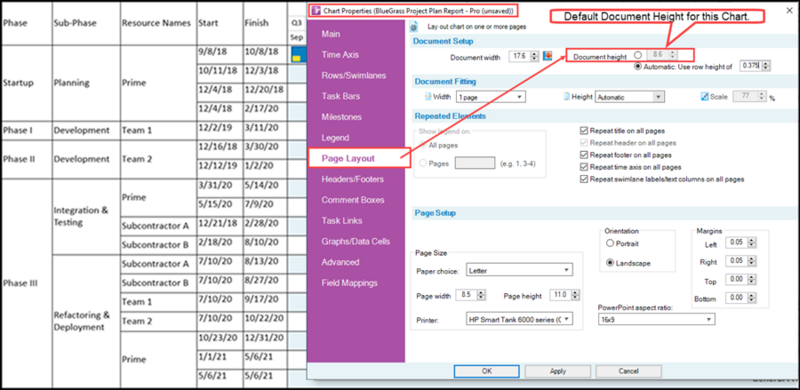Screen dimensions: 800x390
Task: Open the Width fitting dropdown showing 1 page
Action: click(491, 96)
